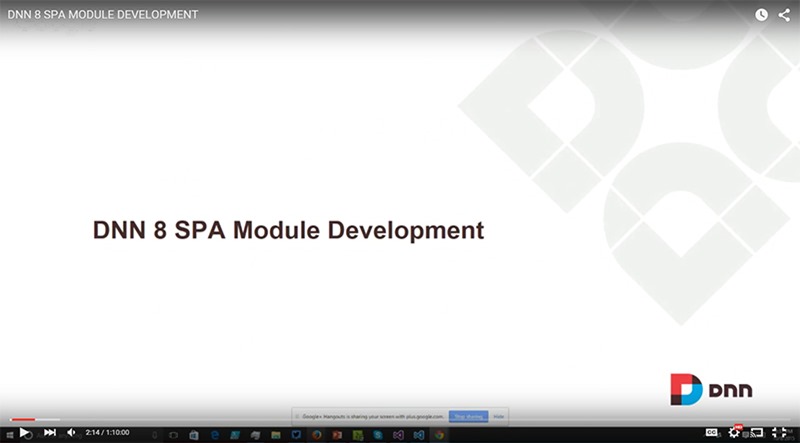
Task: Click Stop sharing in the Hangouts bar
Action: tap(468, 416)
